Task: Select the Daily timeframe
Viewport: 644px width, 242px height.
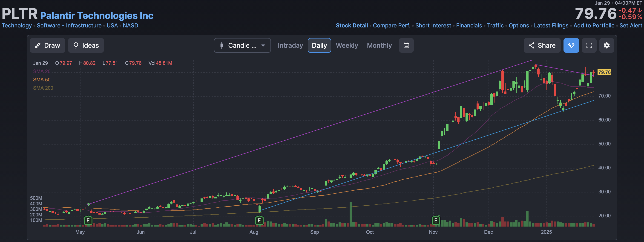Action: click(319, 45)
